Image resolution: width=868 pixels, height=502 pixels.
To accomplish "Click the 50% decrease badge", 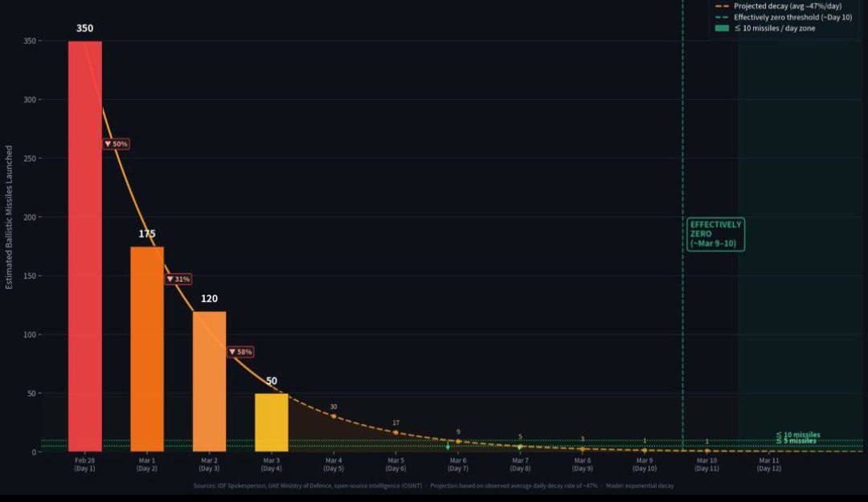I will [x=116, y=144].
